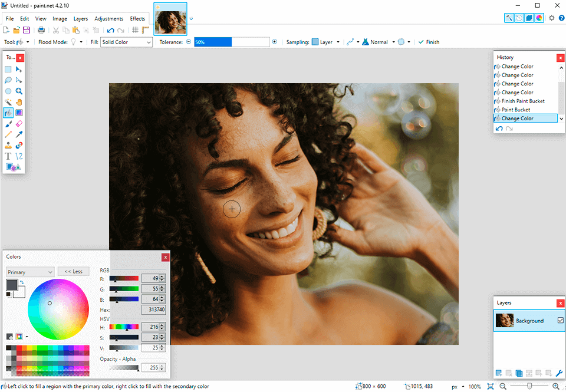Open the Effects menu

tap(137, 19)
